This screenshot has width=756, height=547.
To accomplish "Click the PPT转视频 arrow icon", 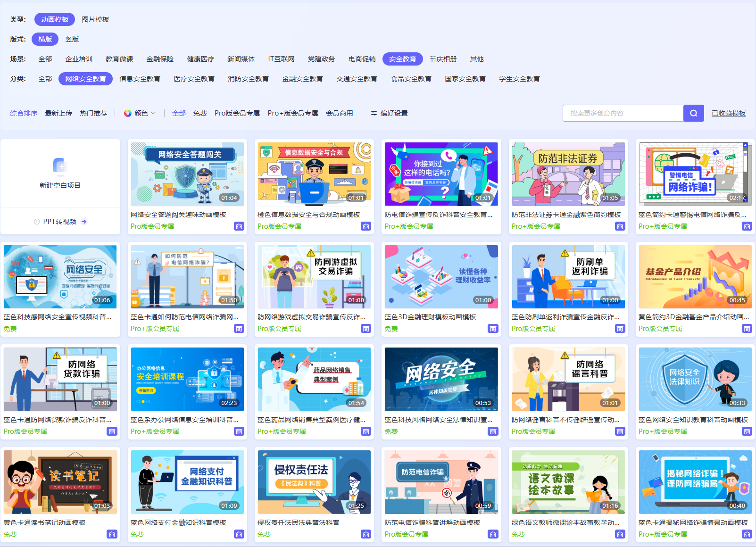I will tap(84, 222).
